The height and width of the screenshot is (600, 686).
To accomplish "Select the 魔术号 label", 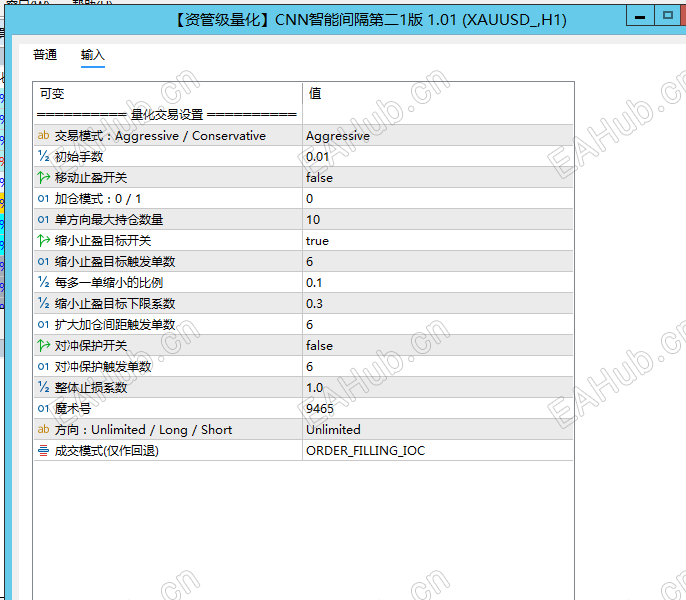I will click(73, 409).
